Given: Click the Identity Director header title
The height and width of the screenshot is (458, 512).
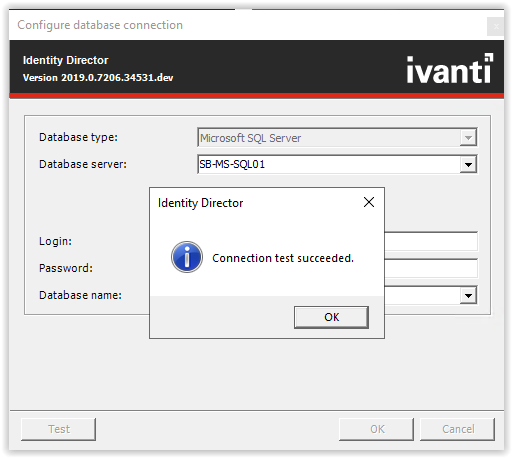Looking at the screenshot, I should pyautogui.click(x=66, y=60).
